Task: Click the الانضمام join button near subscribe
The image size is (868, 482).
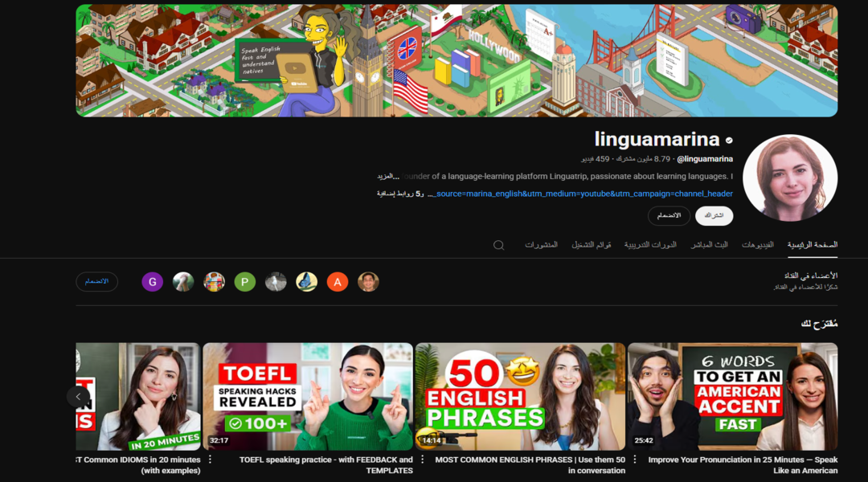Action: [x=669, y=216]
